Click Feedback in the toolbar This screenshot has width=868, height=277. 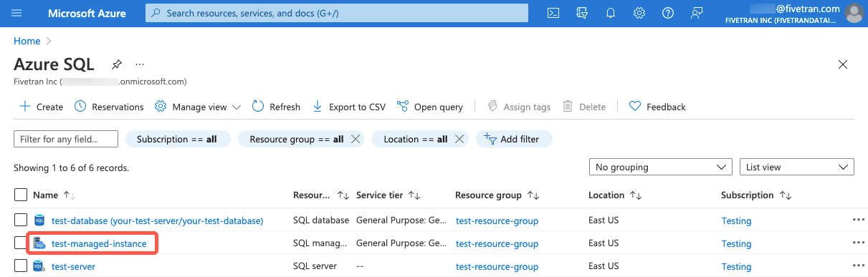(657, 107)
